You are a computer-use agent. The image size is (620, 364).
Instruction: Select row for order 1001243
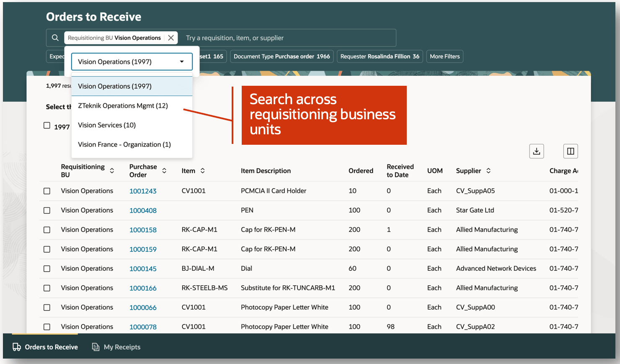47,191
